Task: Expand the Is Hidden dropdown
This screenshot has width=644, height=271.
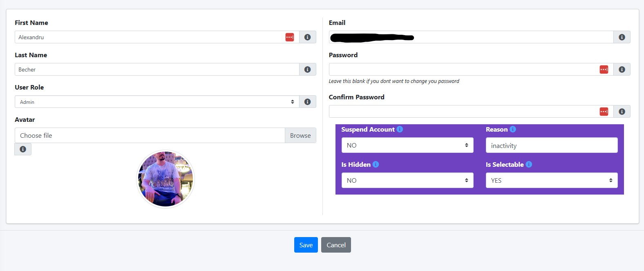Action: pyautogui.click(x=407, y=181)
